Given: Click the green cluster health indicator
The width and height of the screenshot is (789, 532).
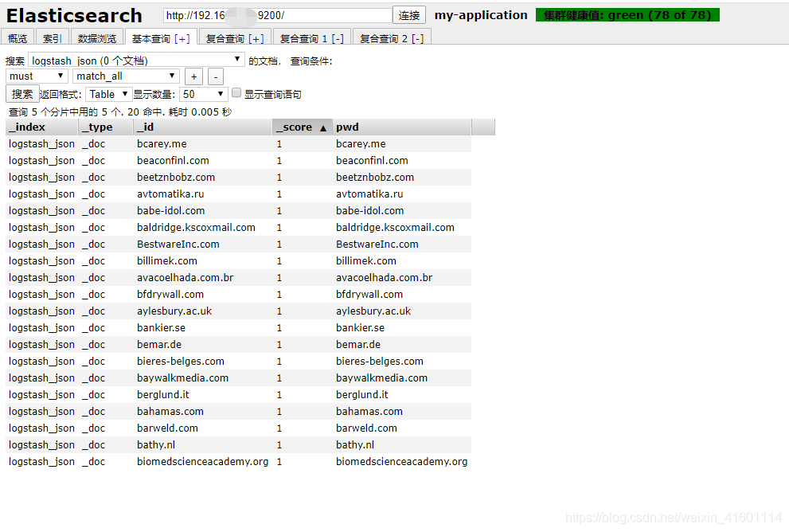Looking at the screenshot, I should [627, 15].
